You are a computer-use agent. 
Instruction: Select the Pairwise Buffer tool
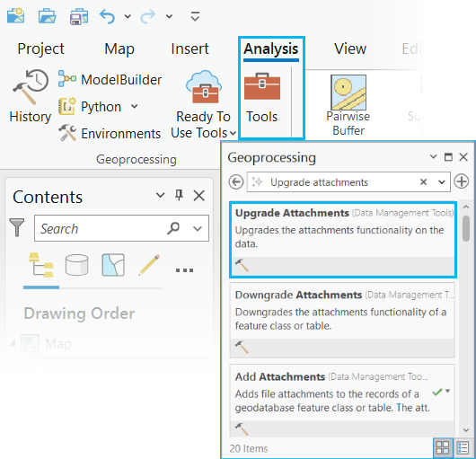coord(348,105)
